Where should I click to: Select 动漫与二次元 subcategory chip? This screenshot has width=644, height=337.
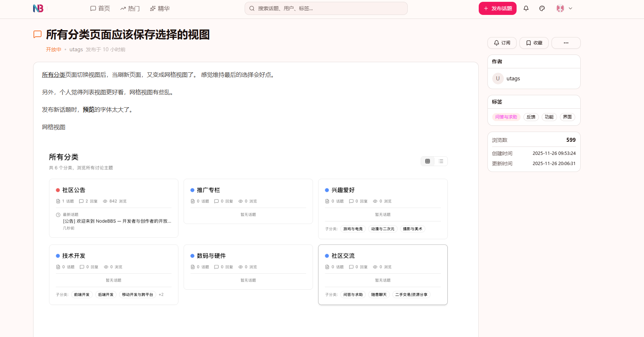(x=383, y=229)
